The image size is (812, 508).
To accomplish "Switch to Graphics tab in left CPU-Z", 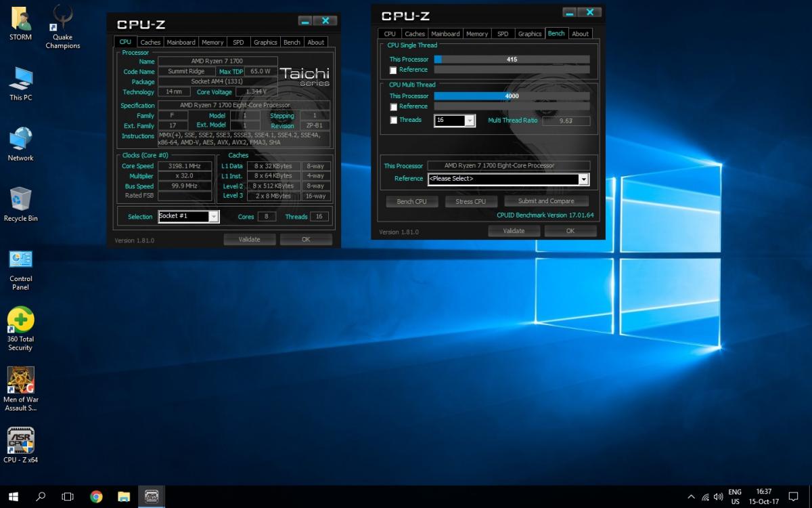I will [265, 42].
